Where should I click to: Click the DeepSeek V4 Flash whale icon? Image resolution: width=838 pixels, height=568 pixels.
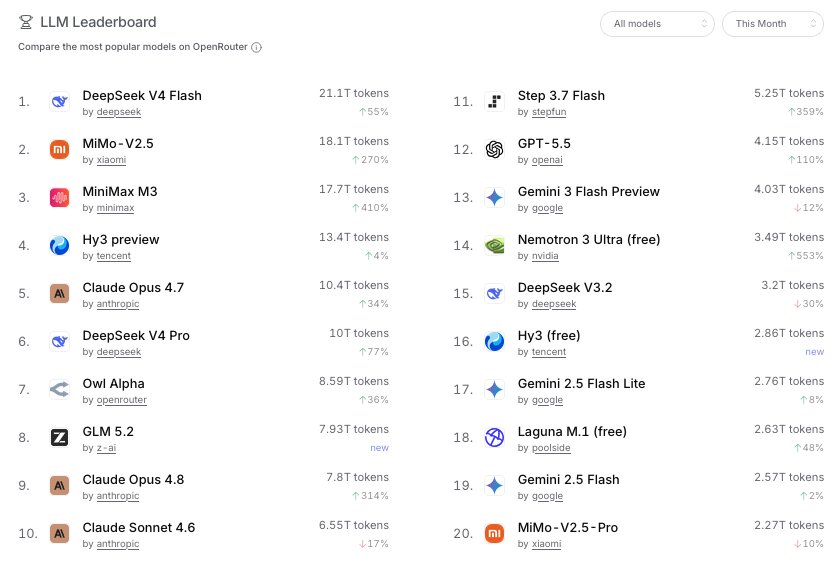point(59,101)
